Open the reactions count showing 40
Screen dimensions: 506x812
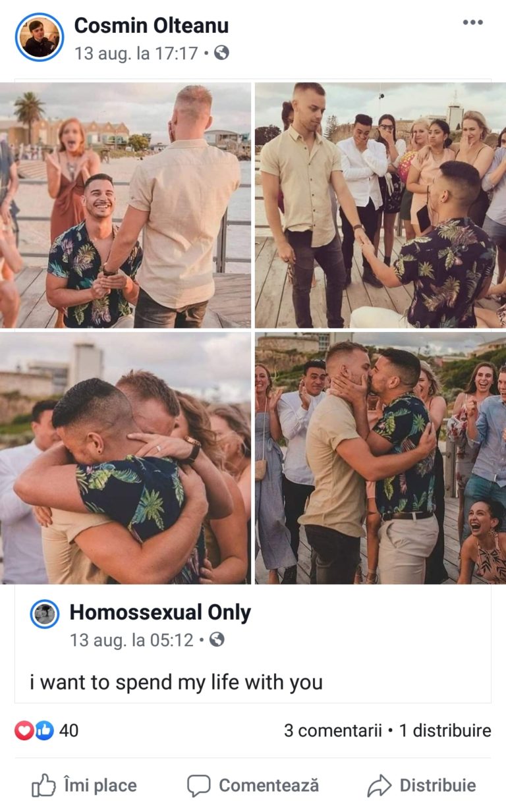[x=69, y=730]
